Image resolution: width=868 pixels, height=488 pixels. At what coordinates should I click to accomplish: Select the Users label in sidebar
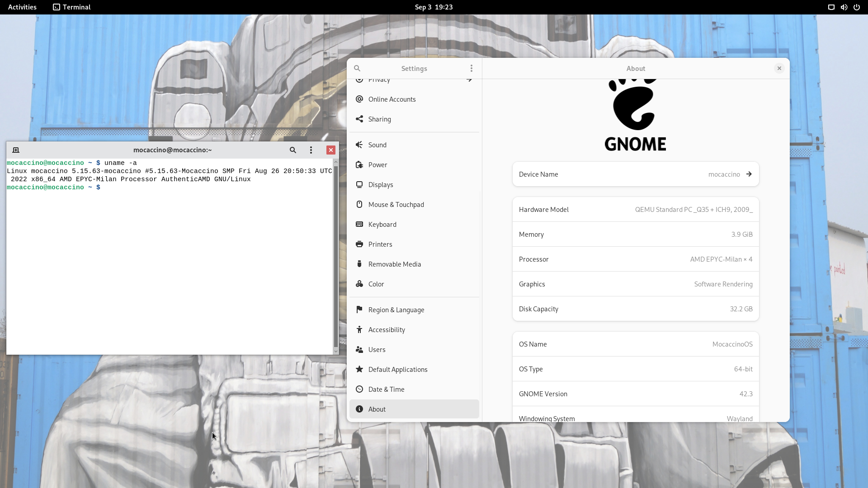pyautogui.click(x=377, y=349)
